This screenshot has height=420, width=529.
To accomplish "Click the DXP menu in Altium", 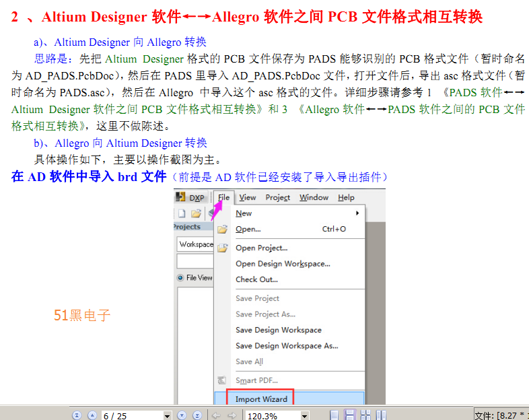I will 190,197.
